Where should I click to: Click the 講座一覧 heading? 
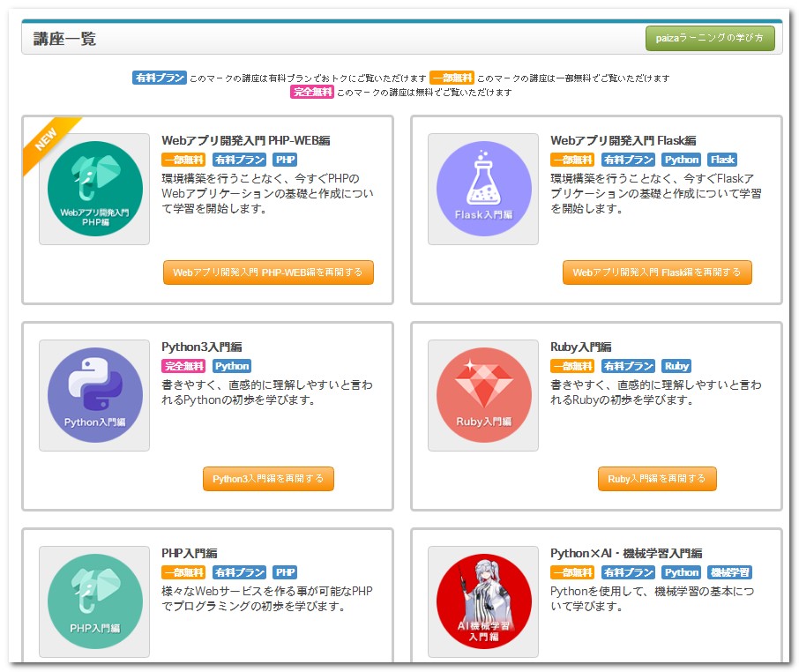(x=64, y=39)
